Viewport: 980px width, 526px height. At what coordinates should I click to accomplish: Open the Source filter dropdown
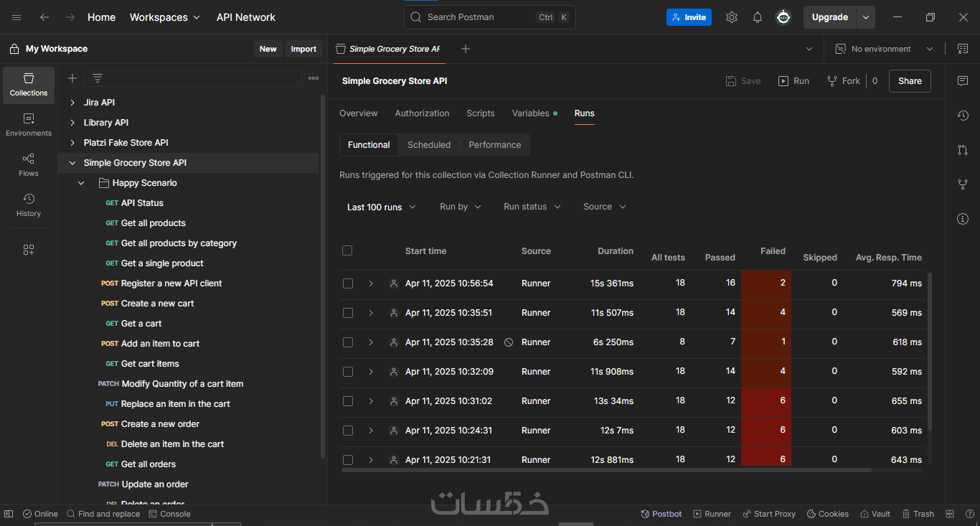click(x=605, y=207)
